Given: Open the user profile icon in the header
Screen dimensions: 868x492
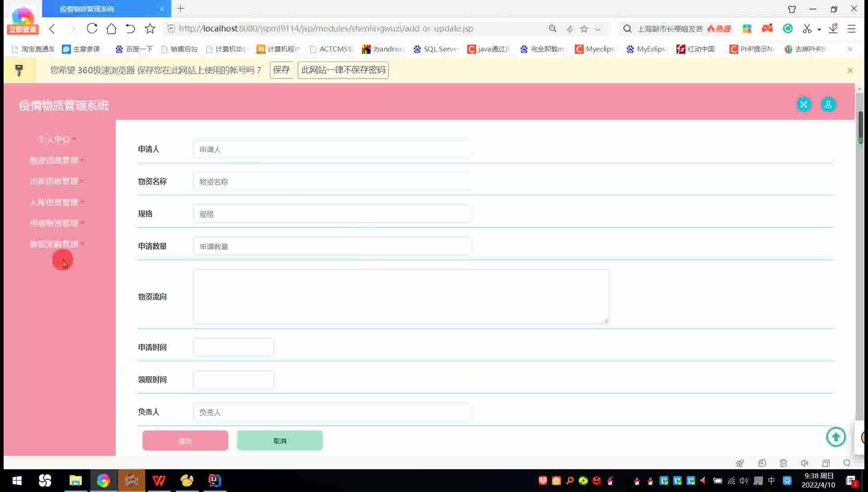Looking at the screenshot, I should [x=828, y=105].
